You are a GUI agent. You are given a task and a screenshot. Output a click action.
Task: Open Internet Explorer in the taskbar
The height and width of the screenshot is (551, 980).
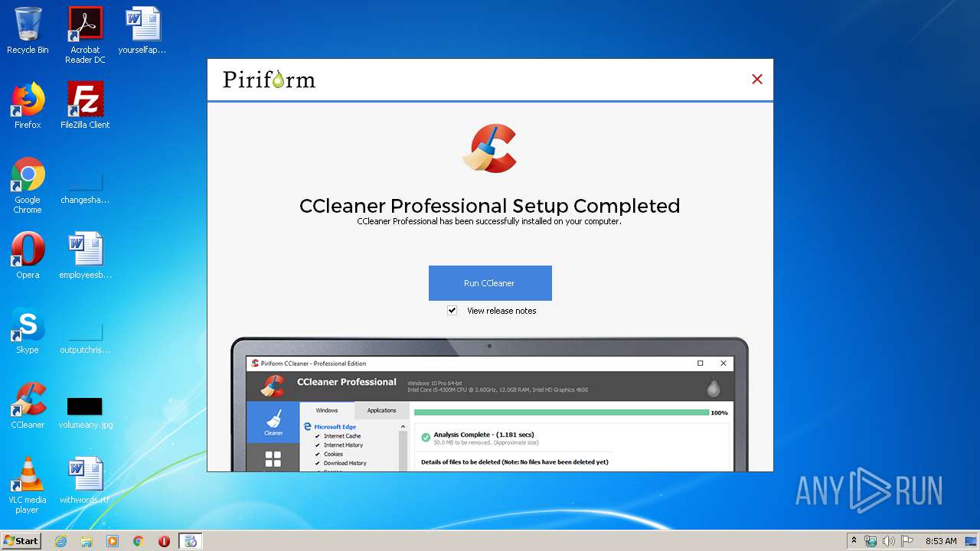point(60,541)
